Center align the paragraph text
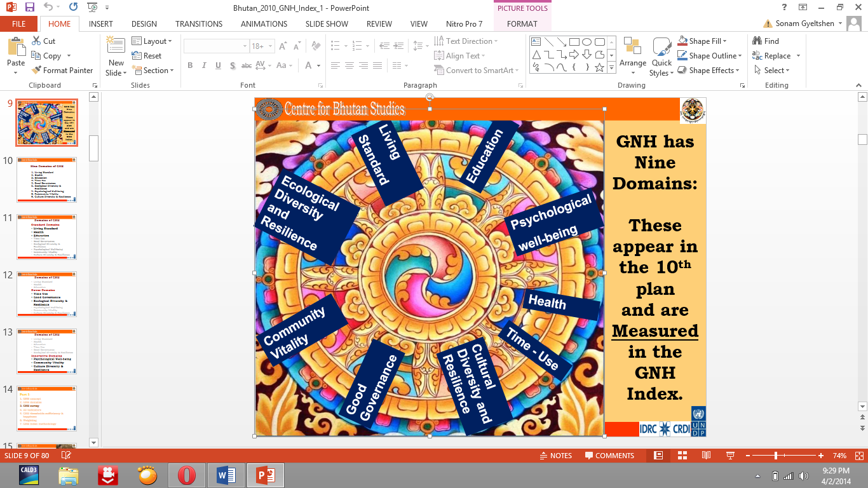 pos(349,65)
